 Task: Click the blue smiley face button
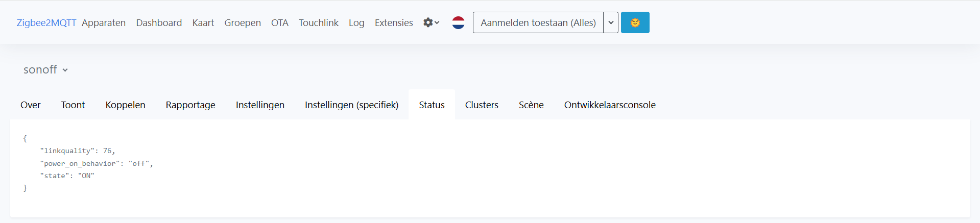[635, 22]
